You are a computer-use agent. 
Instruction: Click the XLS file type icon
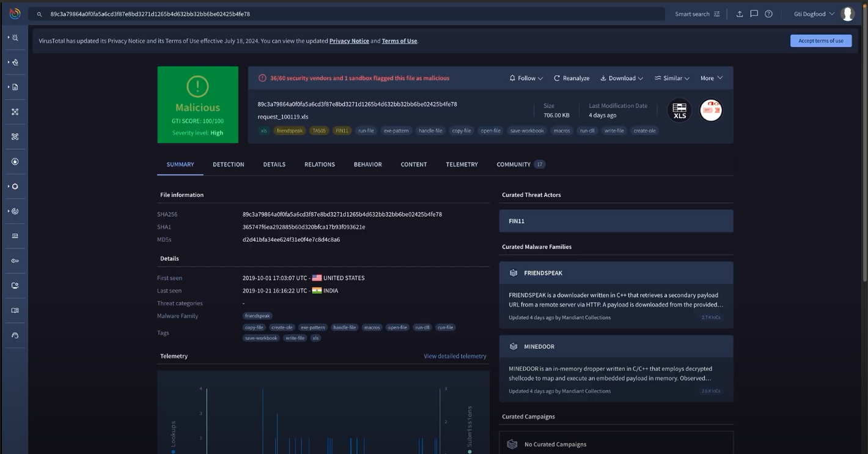680,110
